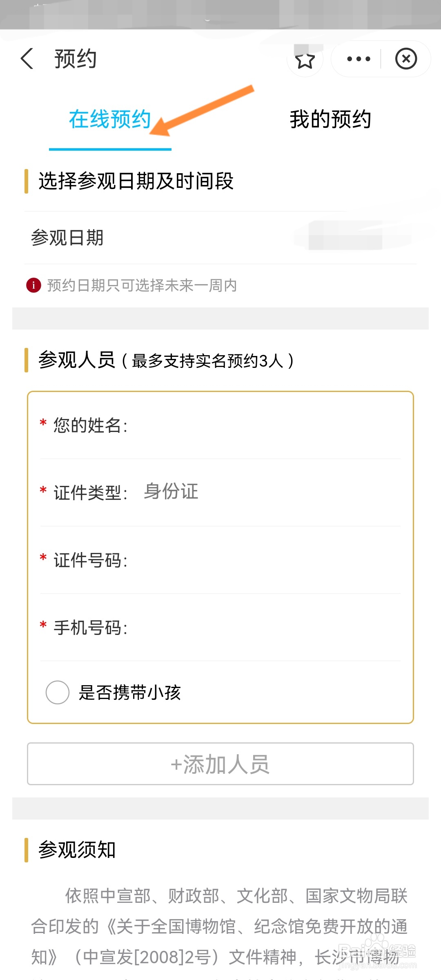Tap the star favorite icon

[305, 60]
